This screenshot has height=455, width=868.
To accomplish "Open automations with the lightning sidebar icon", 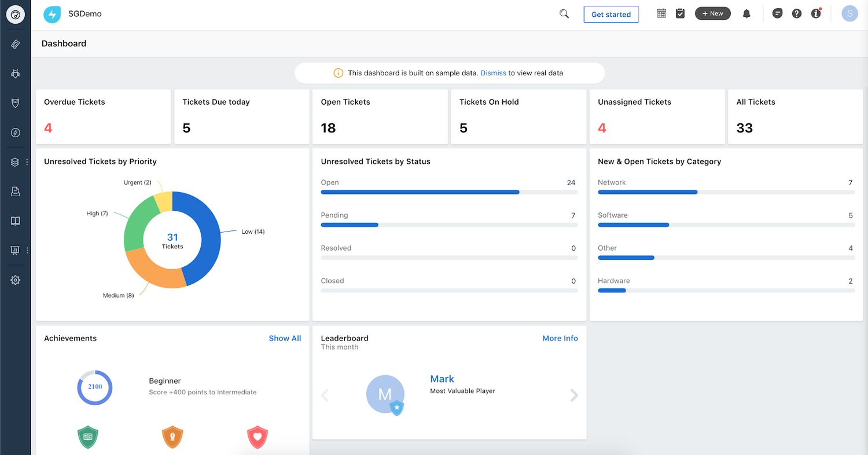I will click(16, 132).
